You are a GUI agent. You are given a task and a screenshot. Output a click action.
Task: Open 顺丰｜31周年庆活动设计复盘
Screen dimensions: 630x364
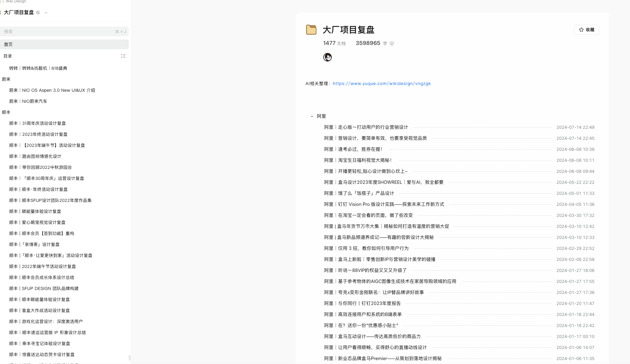37,123
